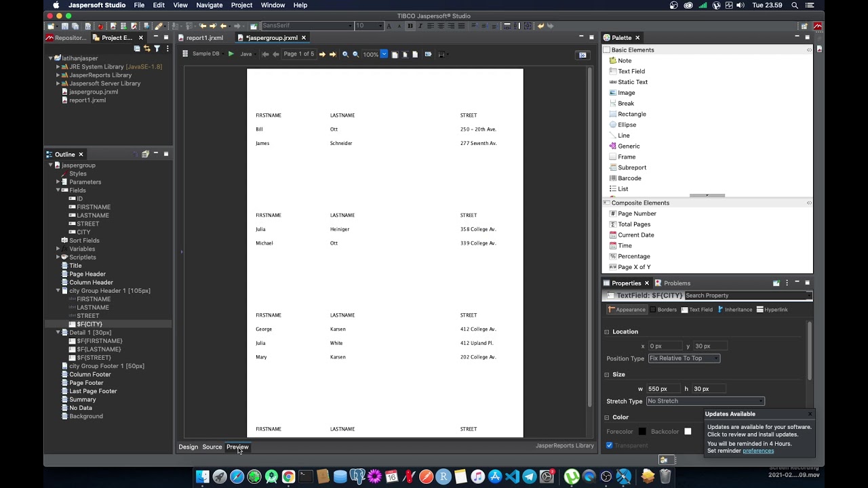
Task: Go to the next preview page
Action: pyautogui.click(x=322, y=54)
